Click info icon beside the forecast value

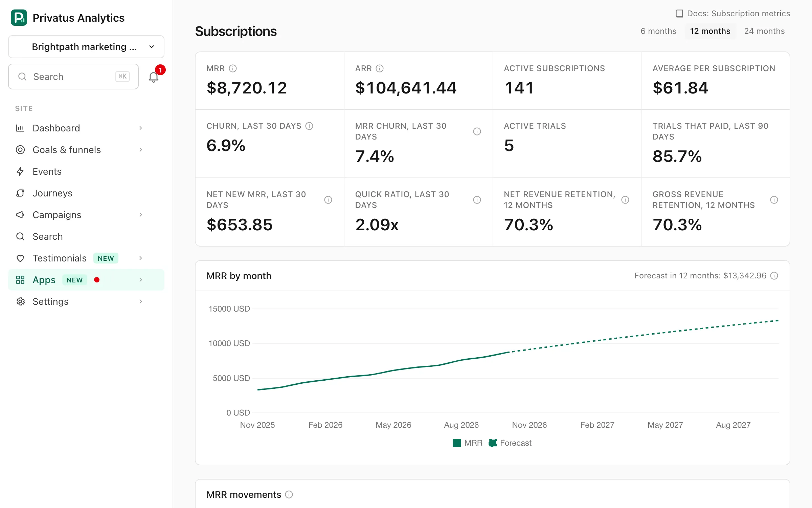coord(774,276)
